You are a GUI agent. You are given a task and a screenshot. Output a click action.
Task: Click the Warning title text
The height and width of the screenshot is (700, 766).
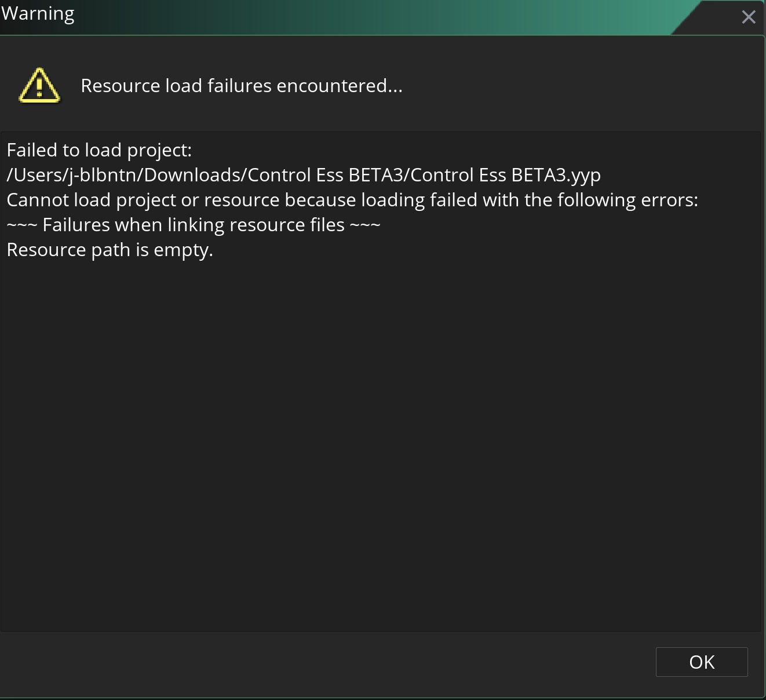tap(38, 13)
